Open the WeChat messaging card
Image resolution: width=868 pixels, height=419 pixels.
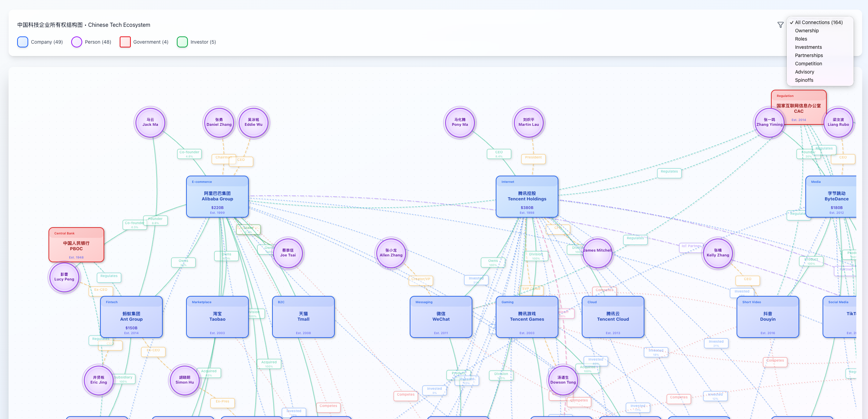pyautogui.click(x=441, y=317)
